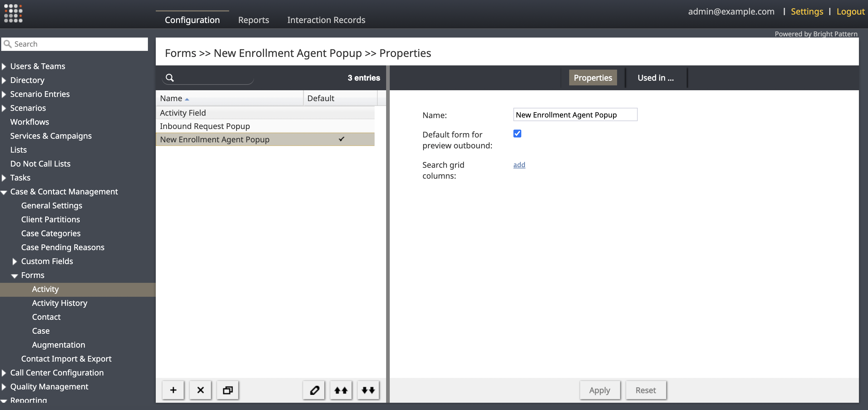Select Augmentation form type
This screenshot has height=410, width=868.
point(58,345)
